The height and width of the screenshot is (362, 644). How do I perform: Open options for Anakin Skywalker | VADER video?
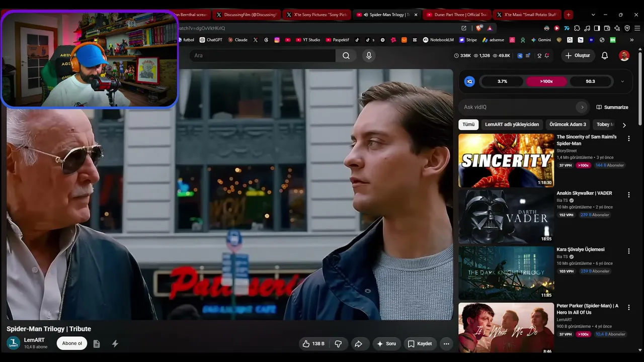(628, 195)
